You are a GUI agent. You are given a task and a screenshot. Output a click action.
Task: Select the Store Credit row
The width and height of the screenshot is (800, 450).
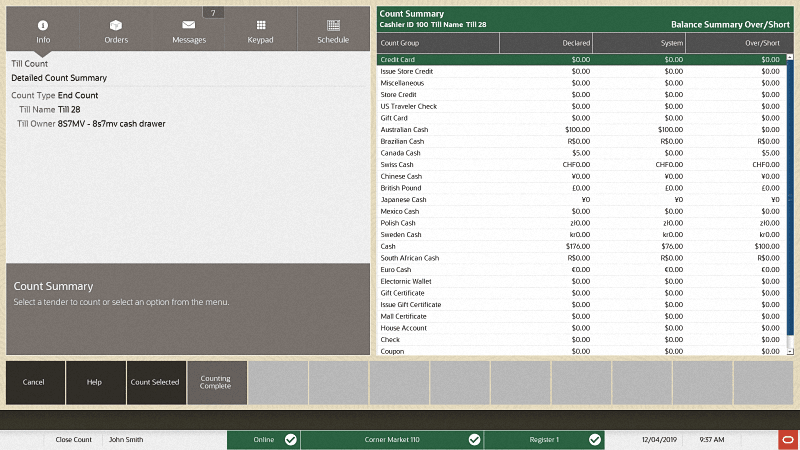tap(582, 95)
